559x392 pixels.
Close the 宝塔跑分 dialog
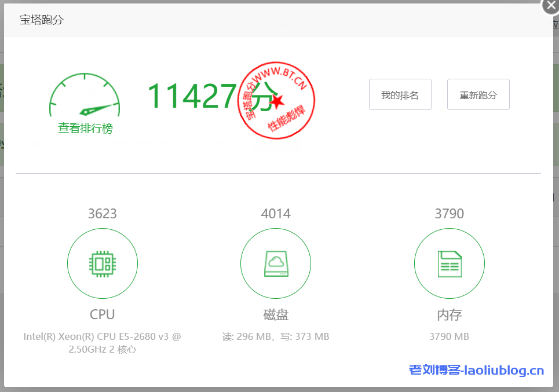(x=550, y=5)
